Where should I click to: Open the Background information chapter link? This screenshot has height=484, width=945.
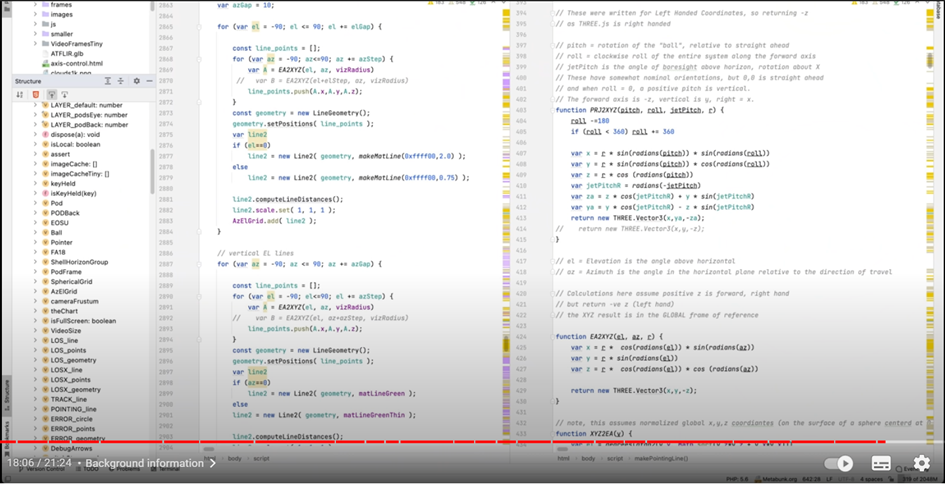click(x=151, y=464)
